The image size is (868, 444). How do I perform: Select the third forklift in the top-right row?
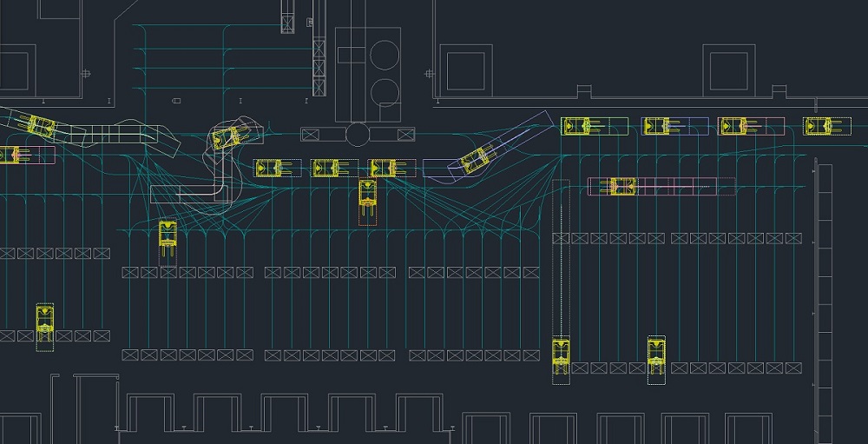tap(733, 126)
